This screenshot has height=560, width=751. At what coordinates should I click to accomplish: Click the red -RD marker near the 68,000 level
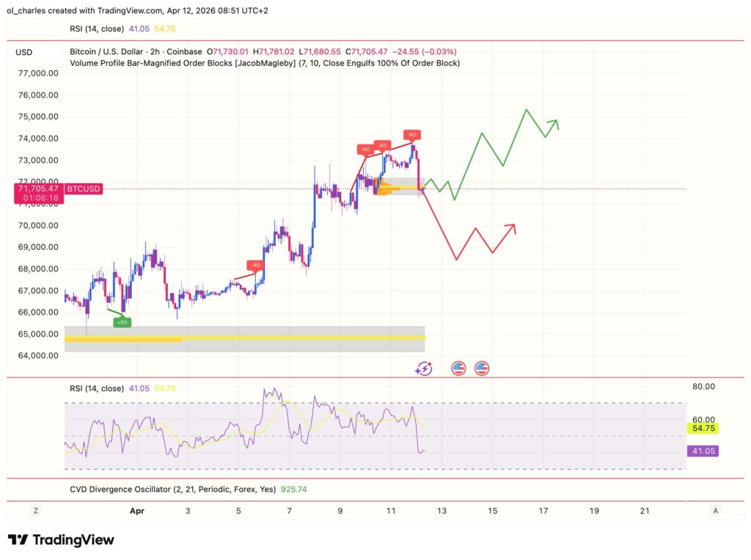(254, 265)
